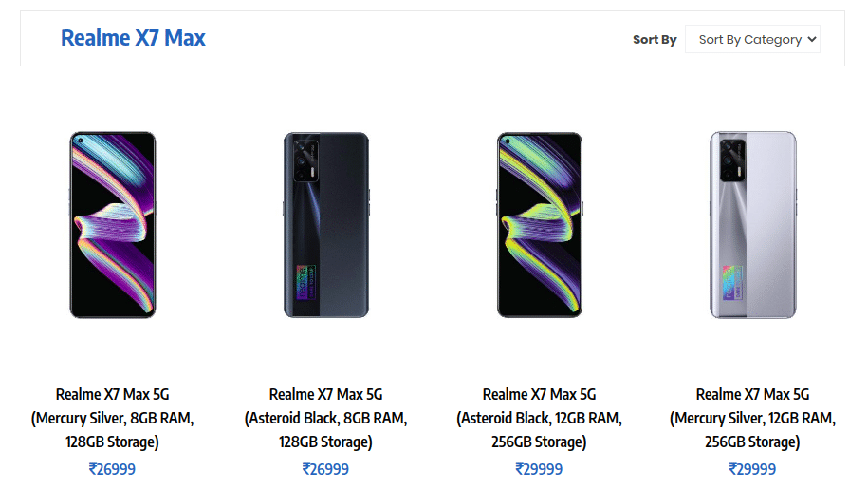Viewport: 868px width, 489px height.
Task: Click the chevron arrow in sort dropdown
Action: (811, 40)
